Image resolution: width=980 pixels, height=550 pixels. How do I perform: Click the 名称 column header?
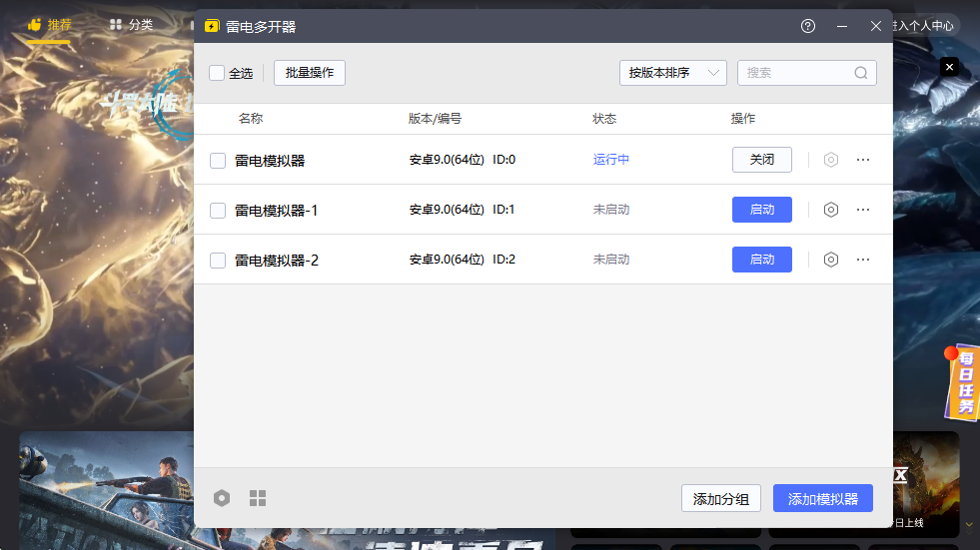tap(251, 119)
